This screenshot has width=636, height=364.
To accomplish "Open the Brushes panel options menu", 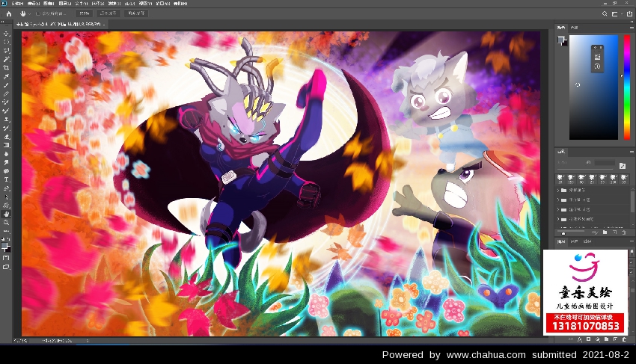I will click(632, 152).
